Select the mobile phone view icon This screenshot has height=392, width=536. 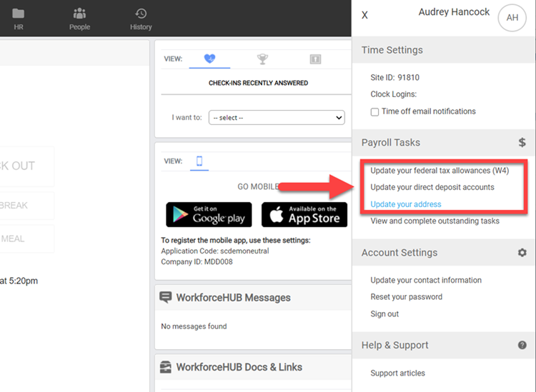coord(199,161)
